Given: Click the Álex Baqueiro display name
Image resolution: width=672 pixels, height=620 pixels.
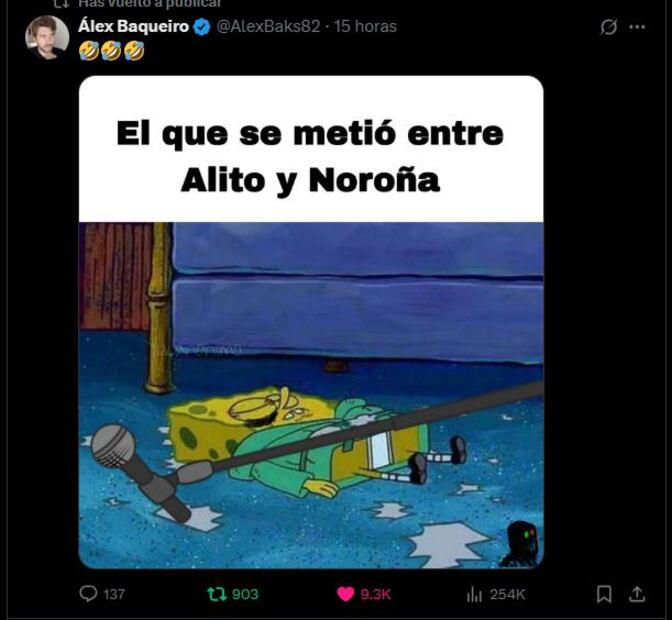Looking at the screenshot, I should tap(133, 27).
